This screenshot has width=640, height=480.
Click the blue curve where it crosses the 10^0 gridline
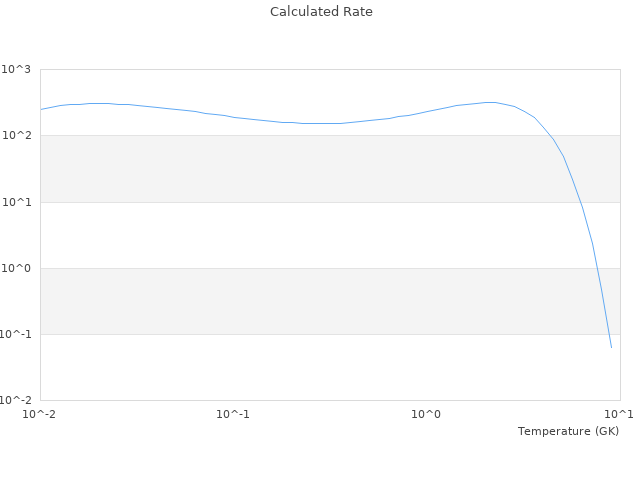[596, 268]
